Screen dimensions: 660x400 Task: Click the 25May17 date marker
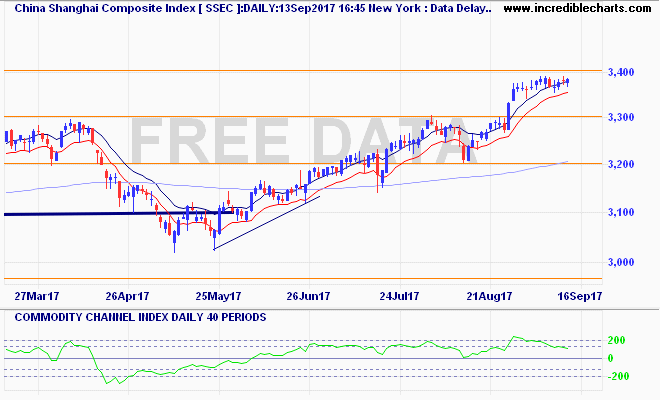(218, 296)
